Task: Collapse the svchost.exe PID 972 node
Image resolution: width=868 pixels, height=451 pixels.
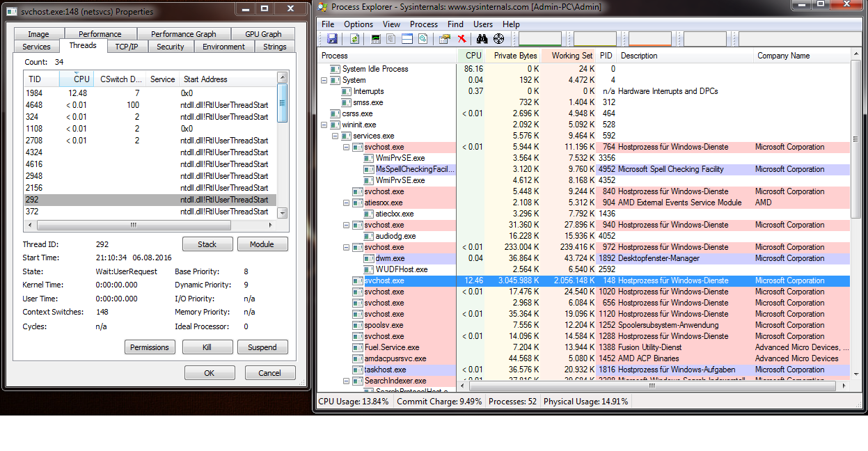Action: (x=347, y=247)
